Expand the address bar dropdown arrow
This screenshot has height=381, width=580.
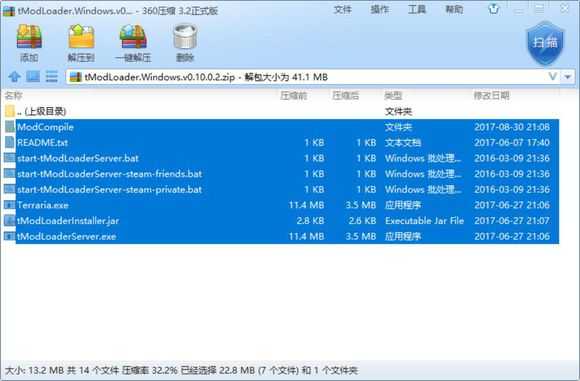(567, 77)
